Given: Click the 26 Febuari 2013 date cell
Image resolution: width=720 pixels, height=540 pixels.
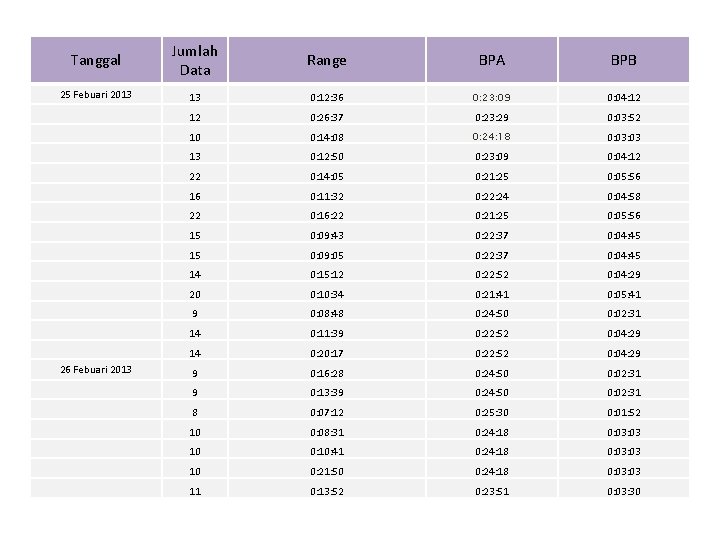Looking at the screenshot, I should click(x=96, y=370).
